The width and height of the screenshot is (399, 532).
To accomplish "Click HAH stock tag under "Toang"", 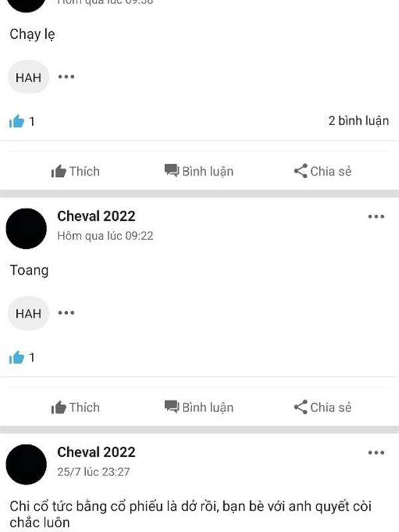I will point(29,313).
